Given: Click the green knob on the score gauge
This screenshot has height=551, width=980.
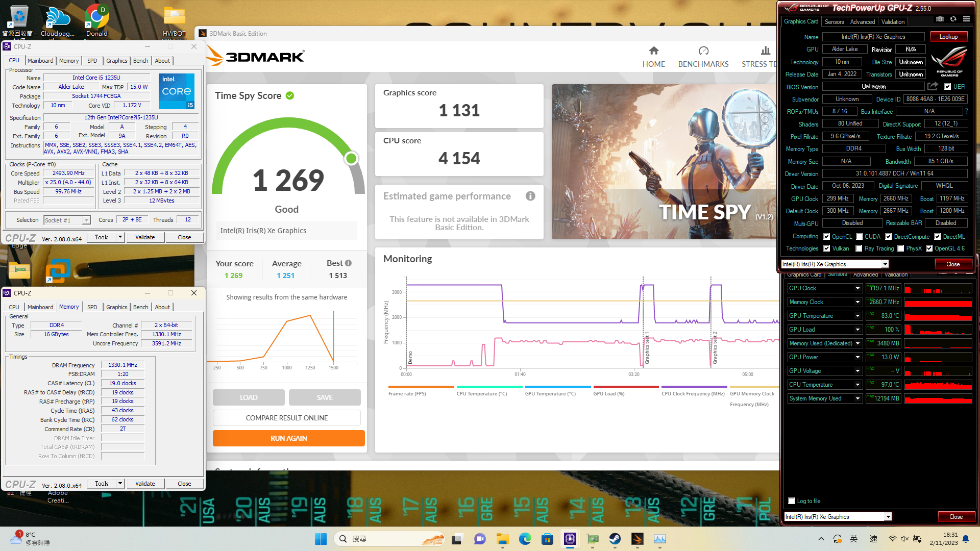Looking at the screenshot, I should point(351,159).
